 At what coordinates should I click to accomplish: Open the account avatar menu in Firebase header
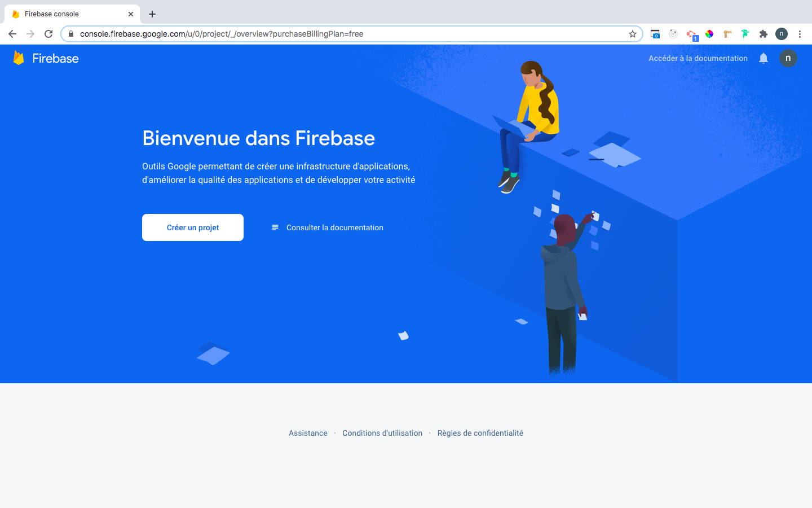click(x=788, y=58)
